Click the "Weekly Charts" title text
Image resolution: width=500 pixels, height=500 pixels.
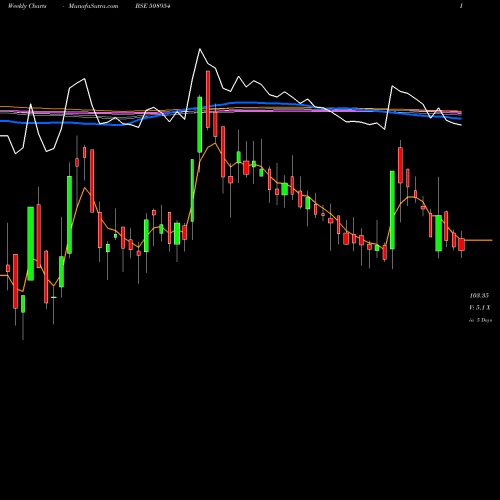click(27, 6)
